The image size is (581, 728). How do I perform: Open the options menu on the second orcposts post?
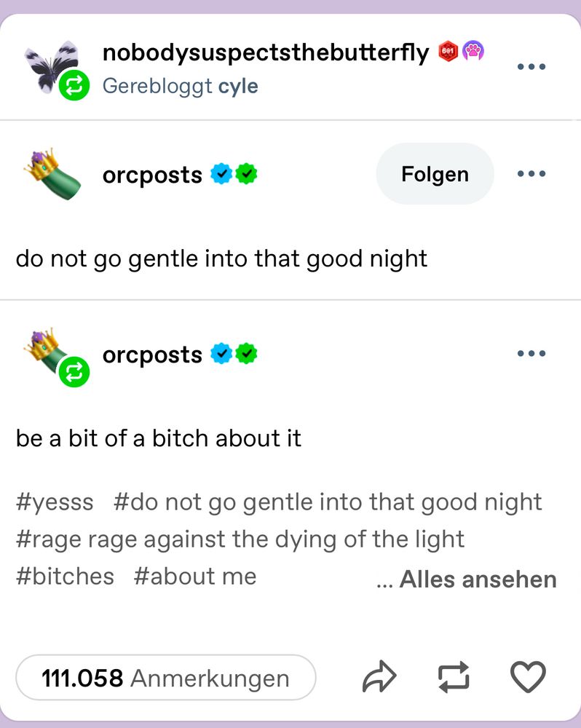click(x=531, y=353)
